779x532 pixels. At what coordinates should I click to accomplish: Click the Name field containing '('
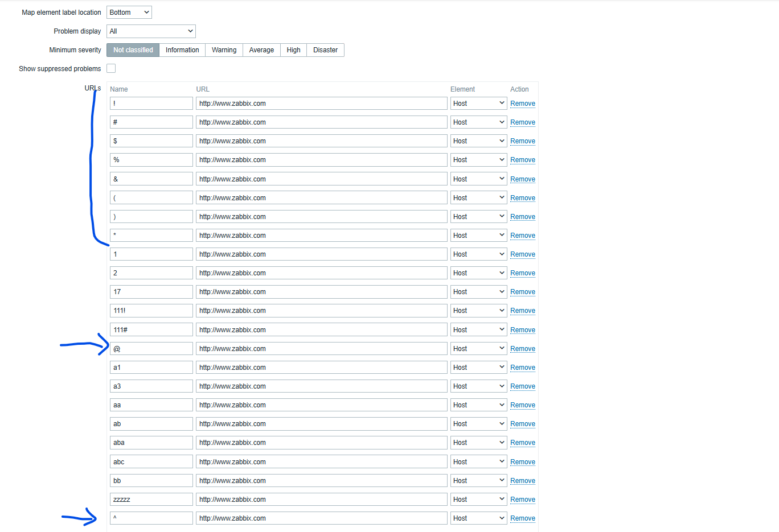[x=151, y=197]
